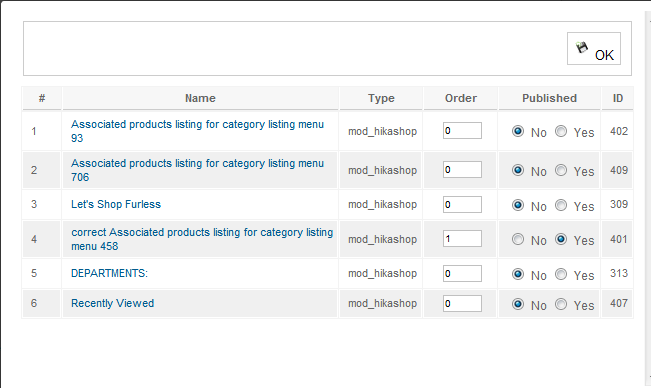Screen dimensions: 651x388
Task: Open Associated products listing menu 93 link
Action: [x=197, y=131]
